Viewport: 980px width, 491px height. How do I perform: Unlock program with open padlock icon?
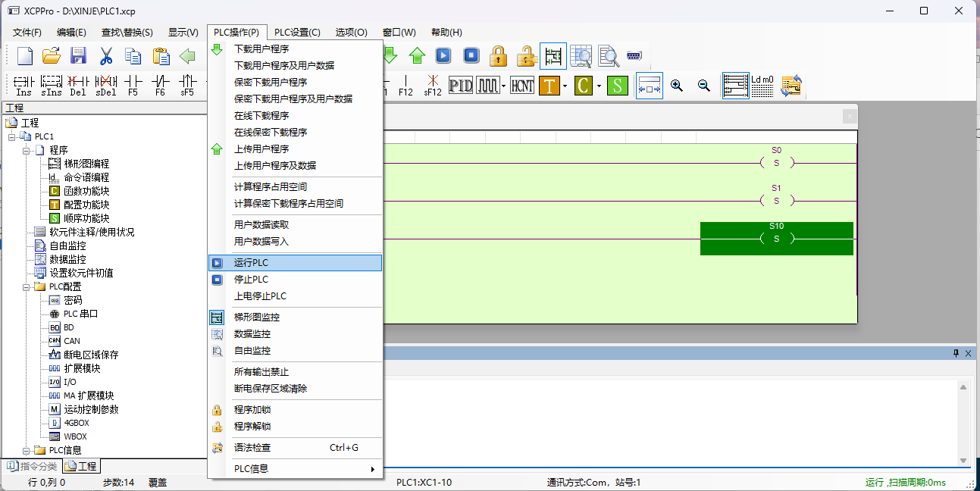525,55
